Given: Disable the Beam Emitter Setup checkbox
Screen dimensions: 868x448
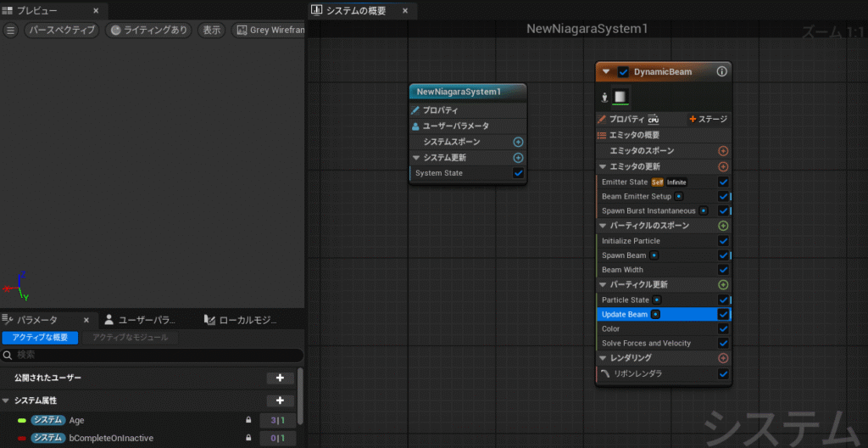Looking at the screenshot, I should click(723, 196).
